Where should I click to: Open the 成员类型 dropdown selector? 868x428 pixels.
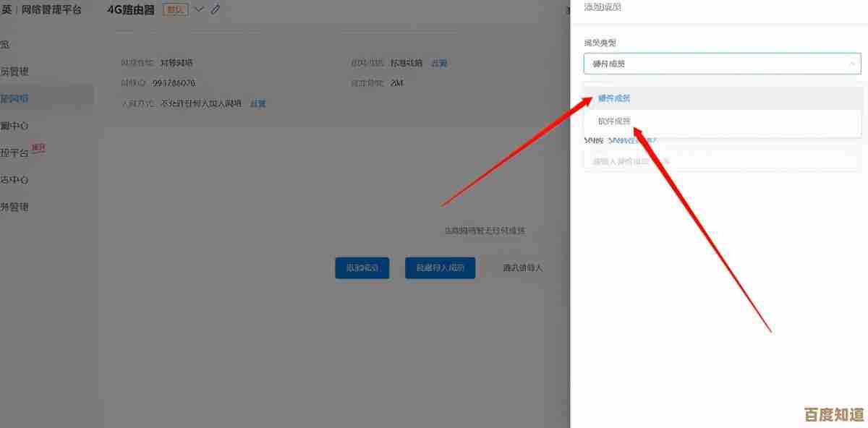click(721, 63)
